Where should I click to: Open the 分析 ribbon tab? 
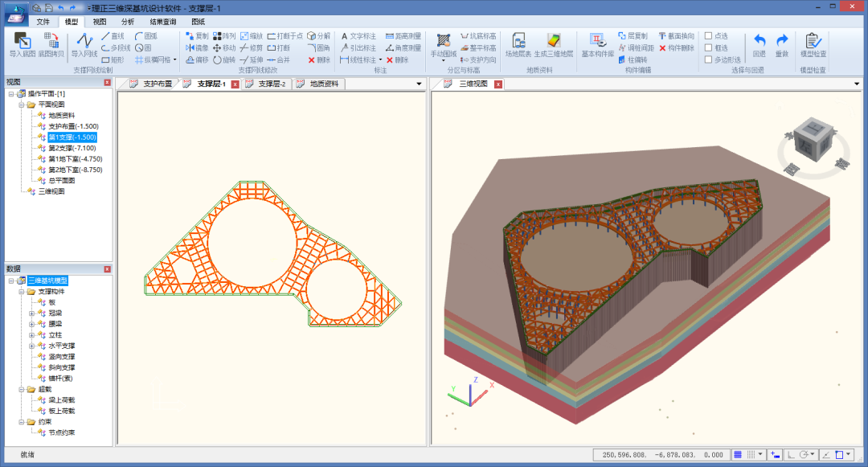[x=128, y=22]
